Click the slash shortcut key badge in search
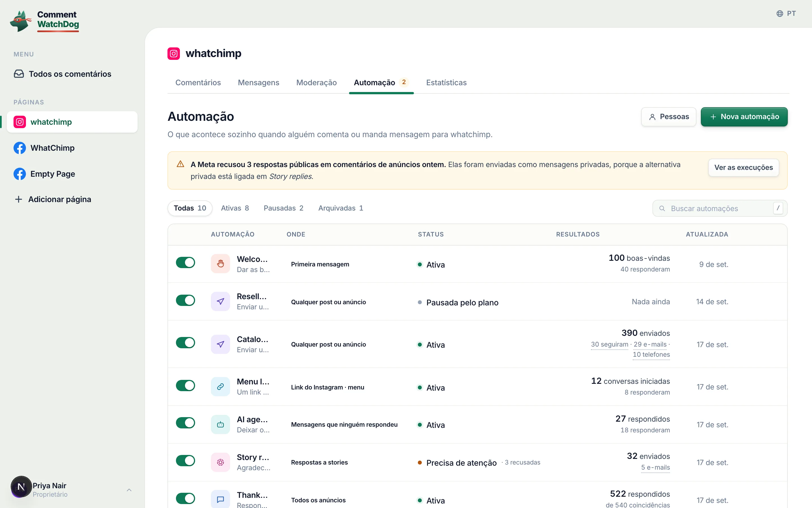Viewport: 812px width, 508px height. (778, 208)
